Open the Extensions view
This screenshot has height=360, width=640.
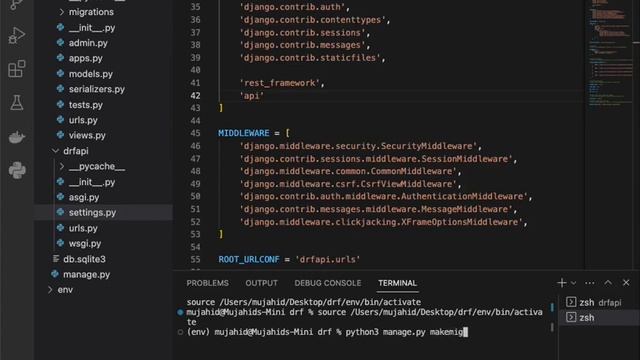(17, 69)
